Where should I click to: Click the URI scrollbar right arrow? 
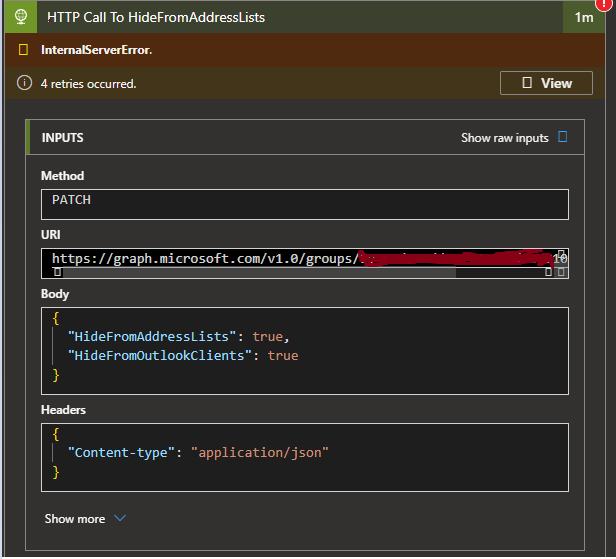point(548,272)
